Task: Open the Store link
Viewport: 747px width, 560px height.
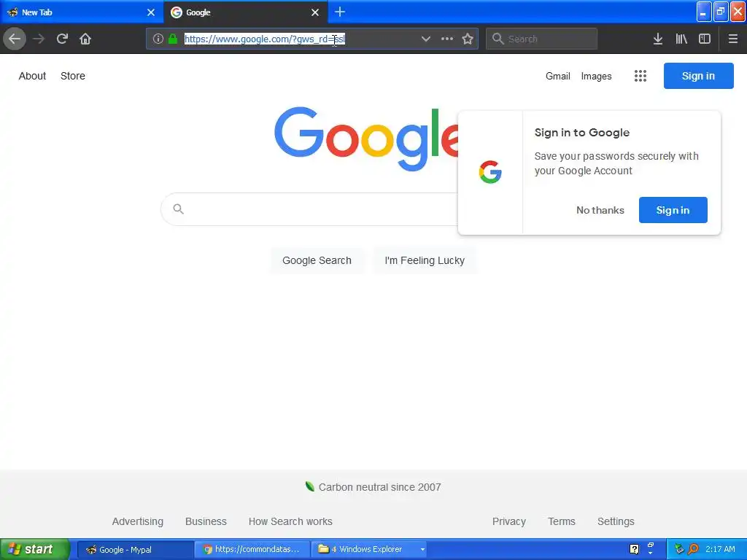Action: (73, 76)
